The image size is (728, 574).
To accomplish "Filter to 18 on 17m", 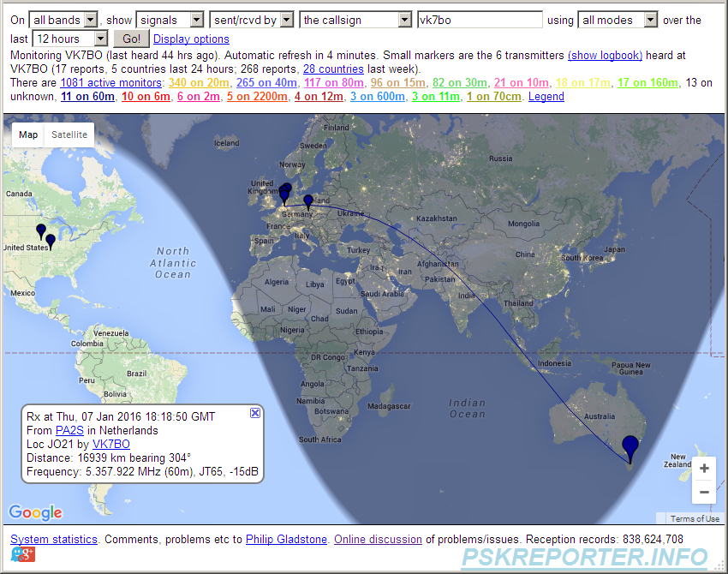I will (x=583, y=82).
